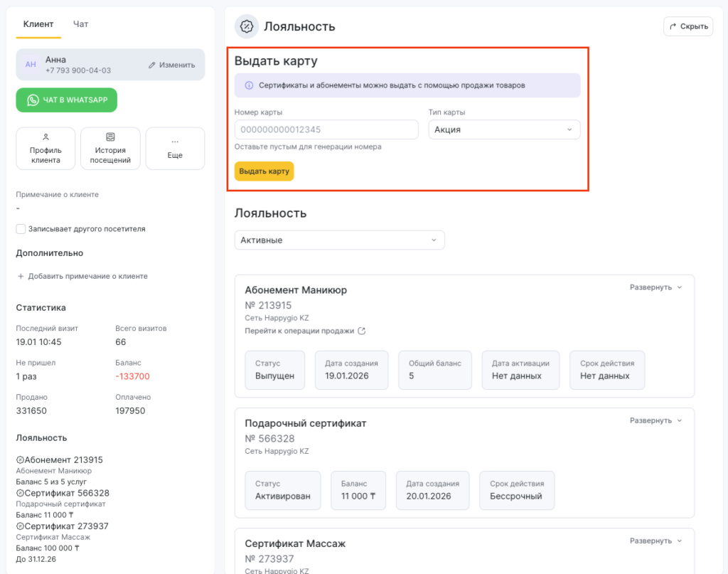Click the info icon in certificates notice
Screen dimensions: 728x574
pos(249,85)
